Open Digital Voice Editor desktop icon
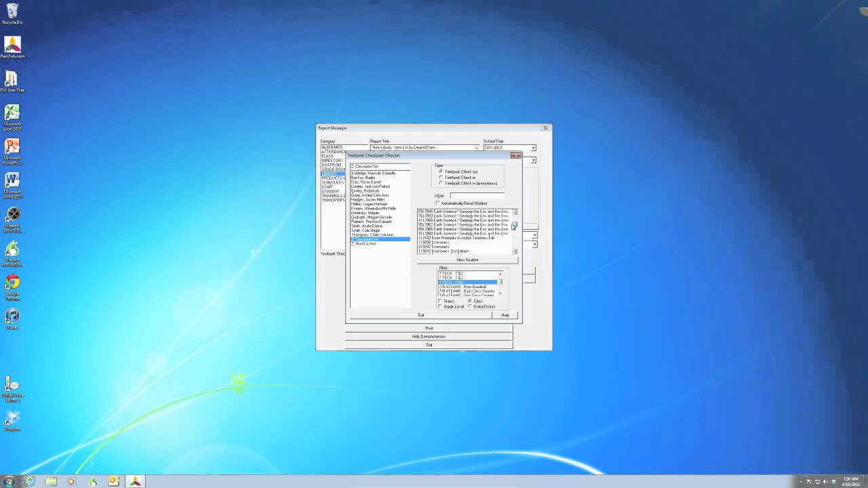868x488 pixels. (x=12, y=388)
